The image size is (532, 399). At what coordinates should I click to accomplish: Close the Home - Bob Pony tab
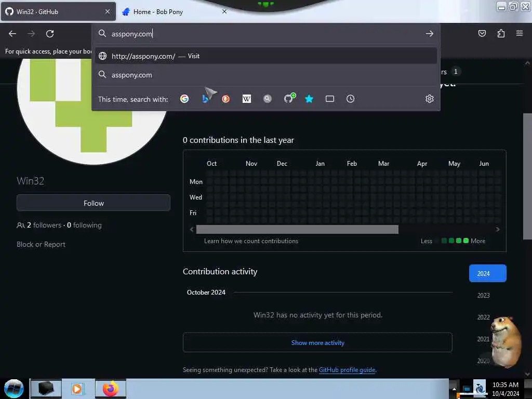(x=224, y=11)
